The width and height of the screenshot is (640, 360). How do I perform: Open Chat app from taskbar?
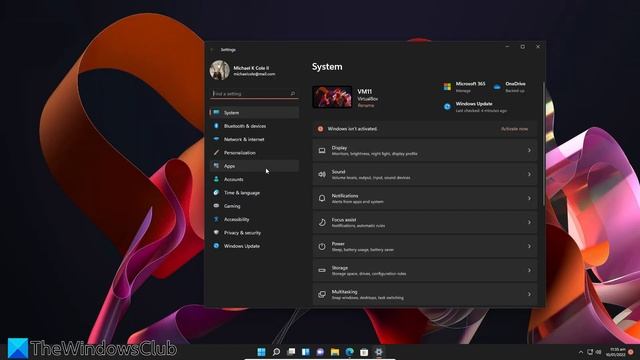point(320,352)
